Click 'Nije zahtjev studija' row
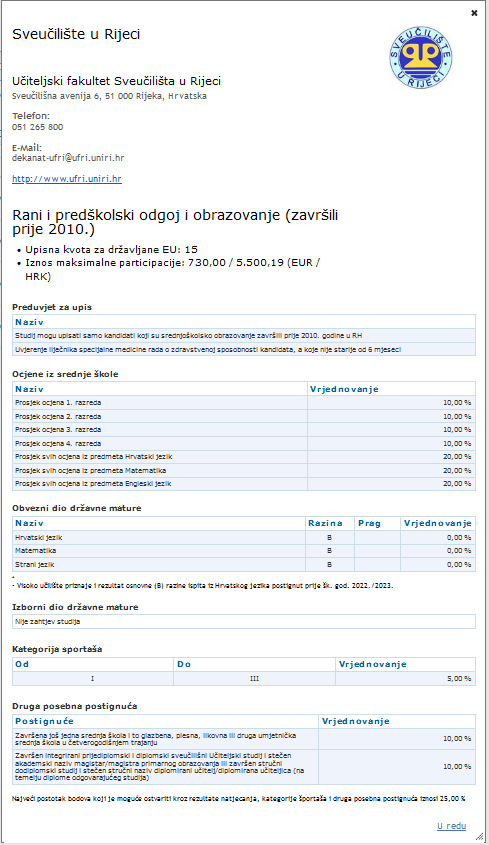The height and width of the screenshot is (845, 489). point(244,621)
